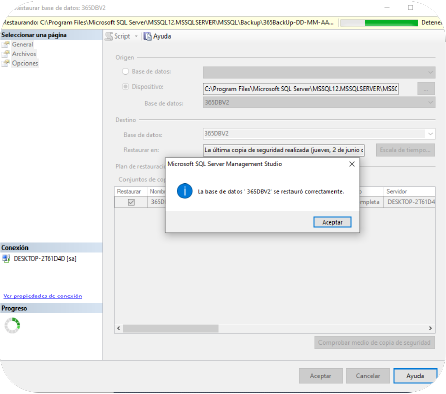This screenshot has height=394, width=446.
Task: Click the left arrow of the horizontal scrollbar
Action: [x=119, y=328]
